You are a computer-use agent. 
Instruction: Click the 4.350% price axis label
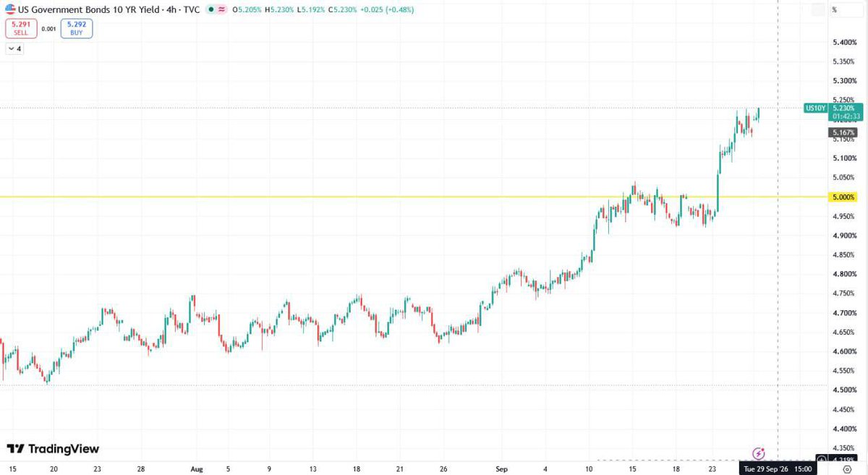844,448
